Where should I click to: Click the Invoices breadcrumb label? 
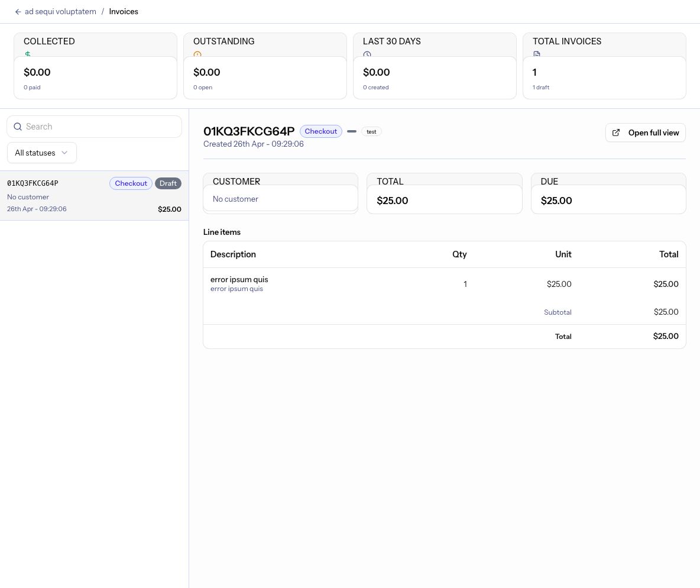pos(124,12)
